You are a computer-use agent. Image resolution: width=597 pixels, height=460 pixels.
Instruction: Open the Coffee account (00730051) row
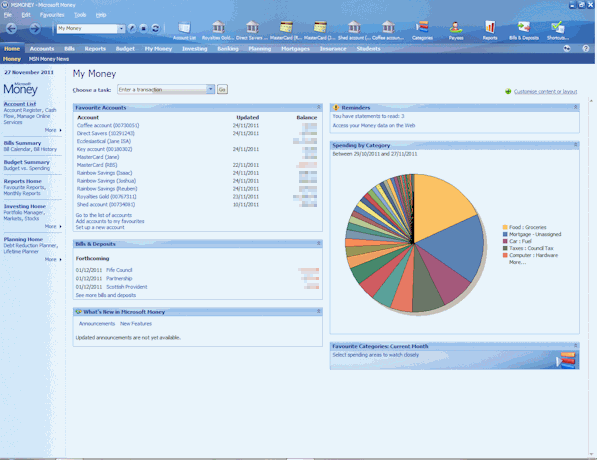coord(197,125)
